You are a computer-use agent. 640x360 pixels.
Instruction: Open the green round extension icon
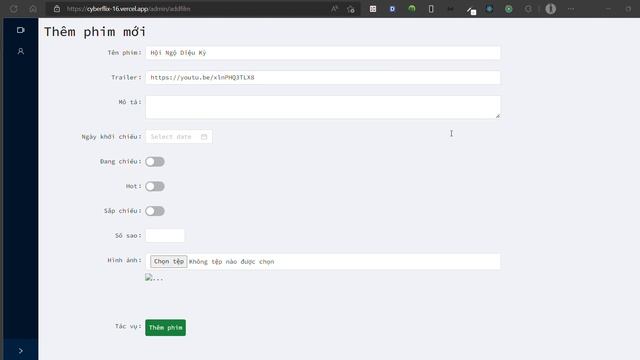click(411, 9)
